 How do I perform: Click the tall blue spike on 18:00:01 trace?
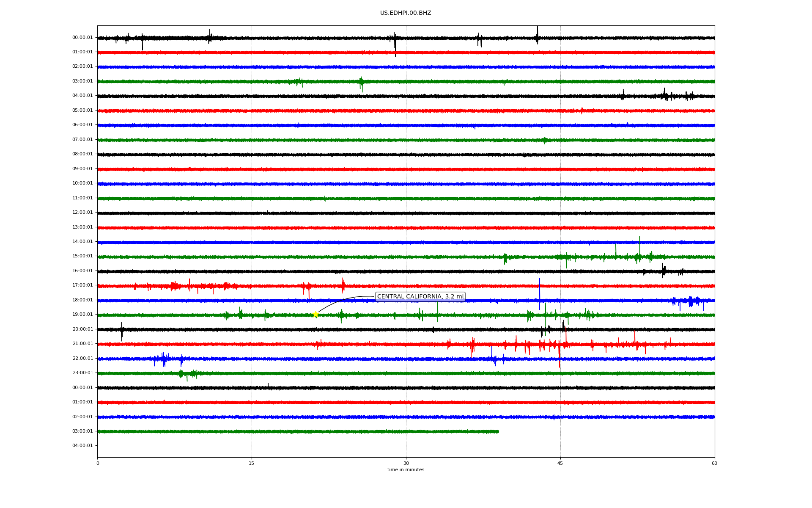pyautogui.click(x=539, y=294)
